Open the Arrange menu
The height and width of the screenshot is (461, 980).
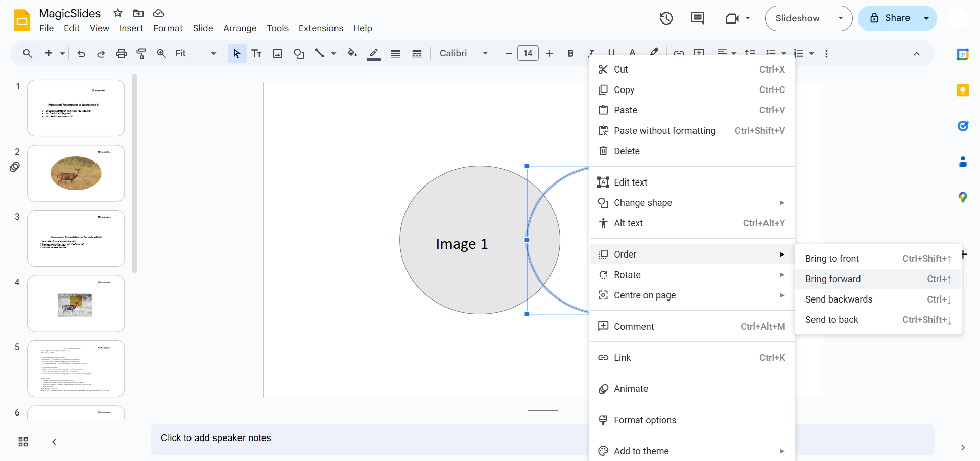[x=240, y=28]
